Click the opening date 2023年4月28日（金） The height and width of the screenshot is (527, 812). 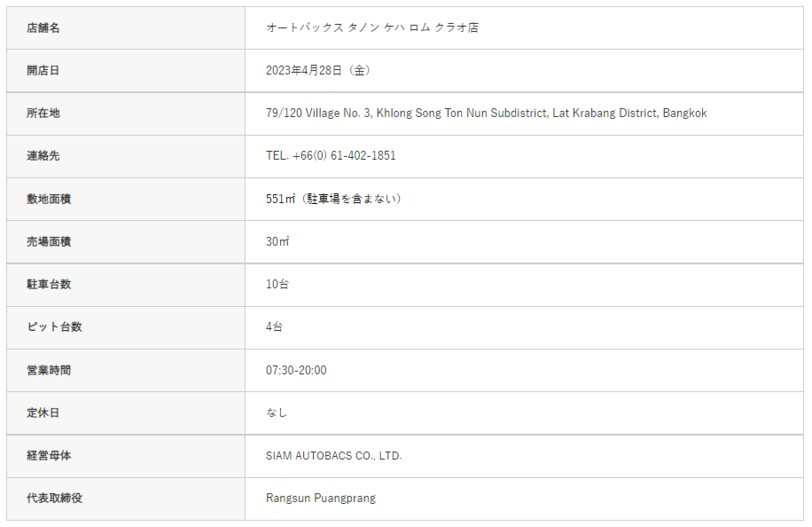click(x=317, y=70)
